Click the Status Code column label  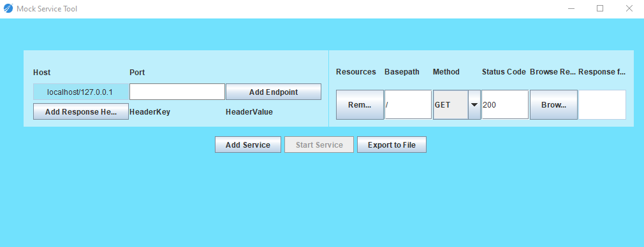(x=504, y=72)
